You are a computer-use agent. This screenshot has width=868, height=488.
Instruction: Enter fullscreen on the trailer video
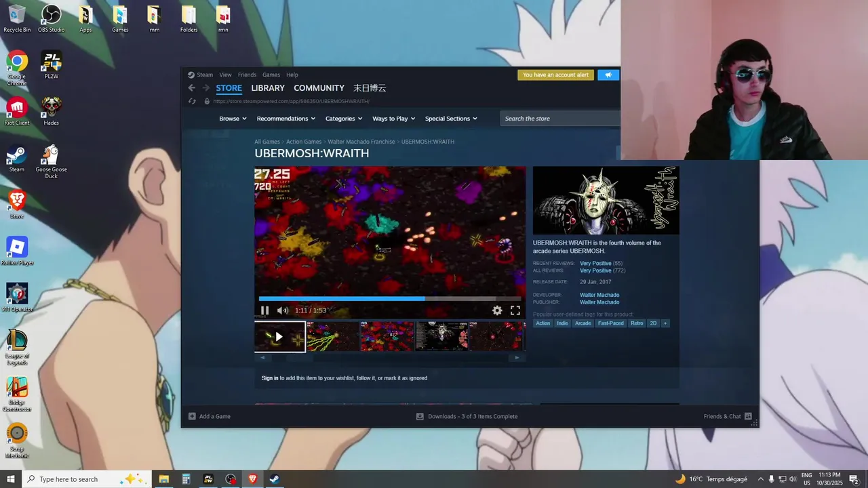(x=515, y=310)
